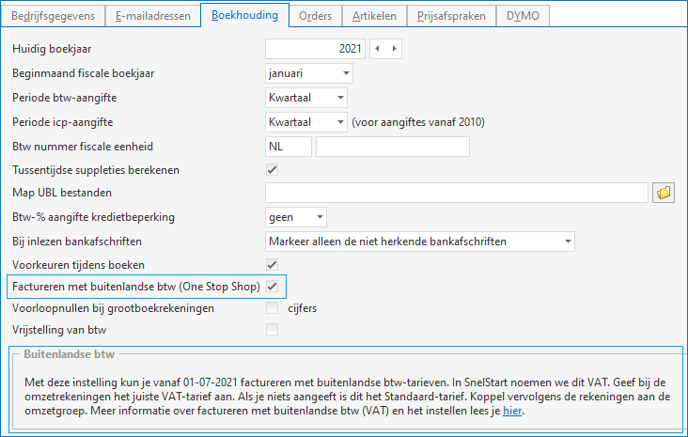Open the E-mailadressen tab
The height and width of the screenshot is (437, 688).
pyautogui.click(x=153, y=16)
